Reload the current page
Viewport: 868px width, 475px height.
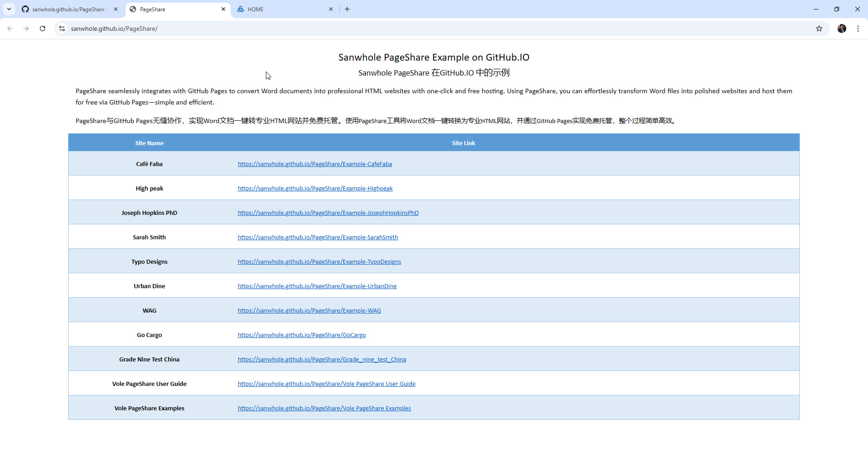point(42,28)
